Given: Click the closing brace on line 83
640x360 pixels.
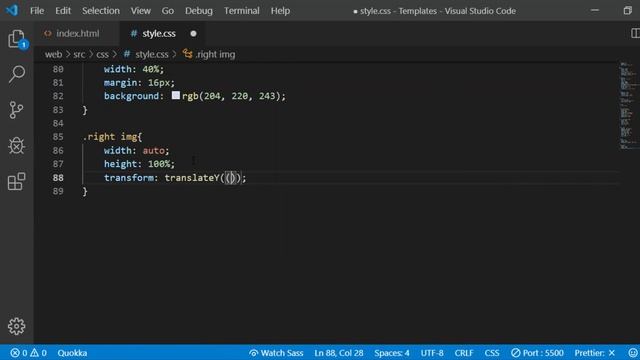Looking at the screenshot, I should tap(85, 110).
